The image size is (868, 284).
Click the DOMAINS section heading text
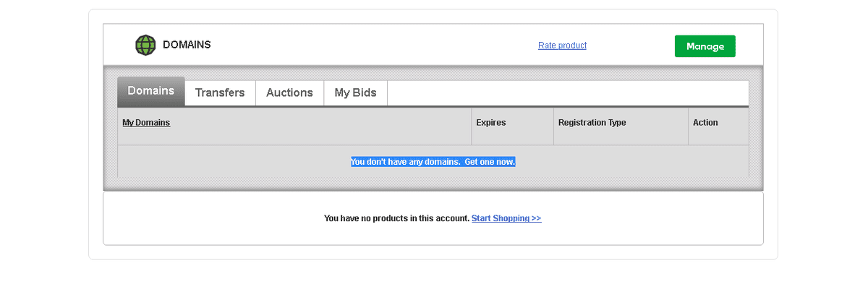[187, 45]
